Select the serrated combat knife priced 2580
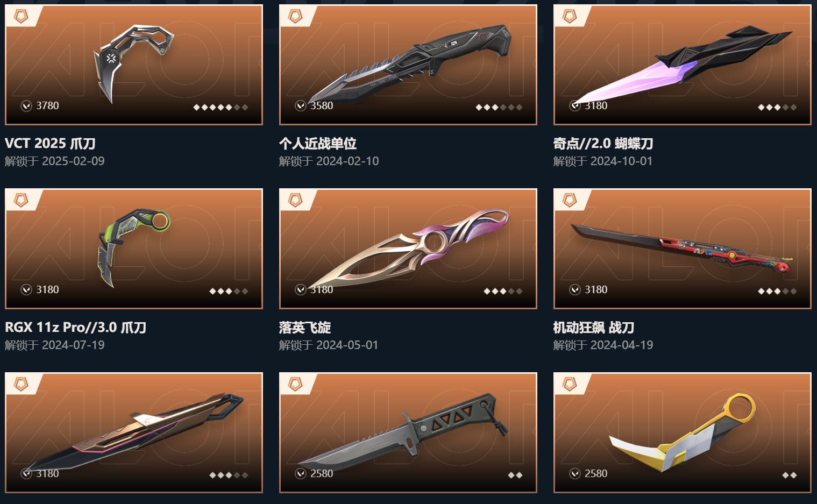The width and height of the screenshot is (817, 504). click(408, 432)
